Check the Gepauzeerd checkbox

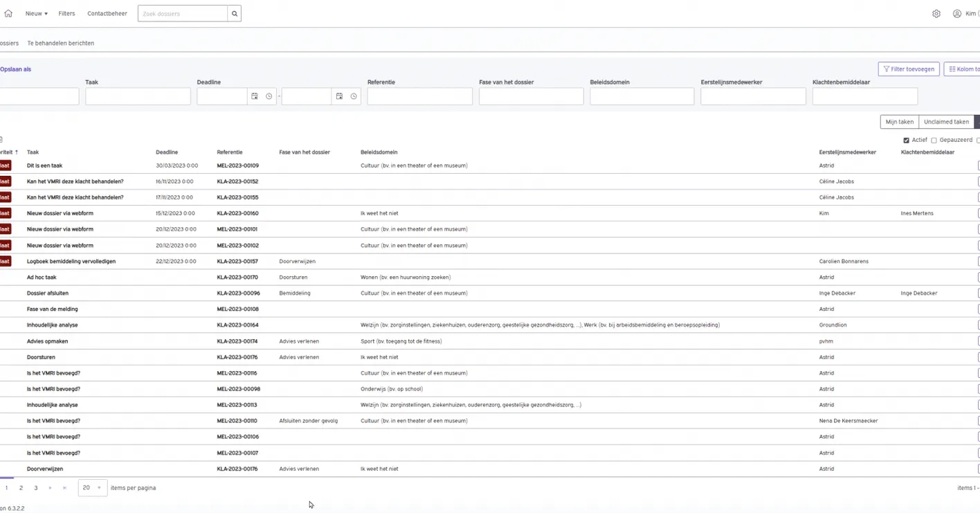934,141
